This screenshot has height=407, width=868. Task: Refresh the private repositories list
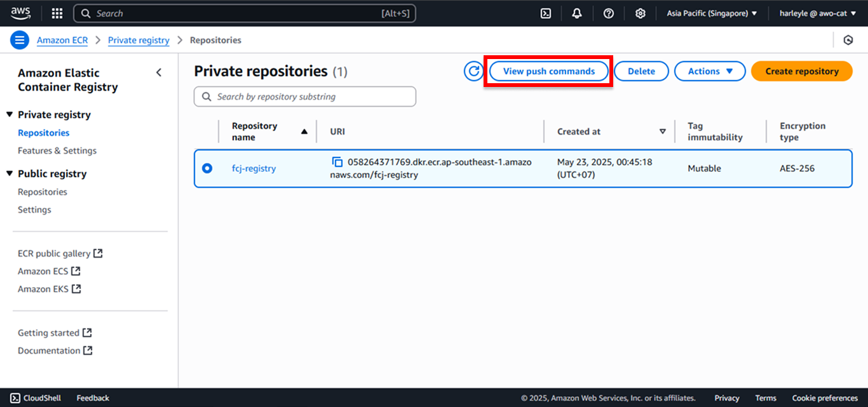pyautogui.click(x=473, y=71)
